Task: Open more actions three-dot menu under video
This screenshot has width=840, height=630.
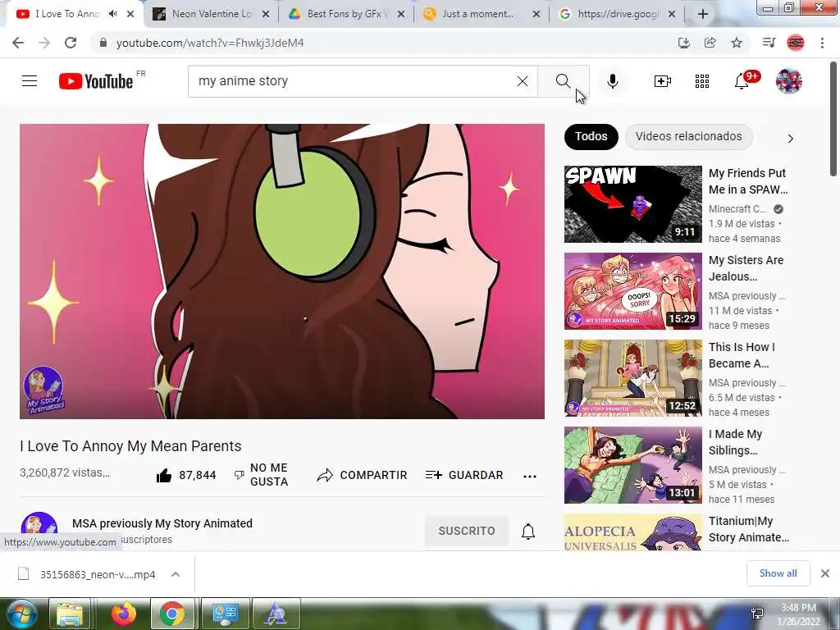Action: [x=530, y=477]
